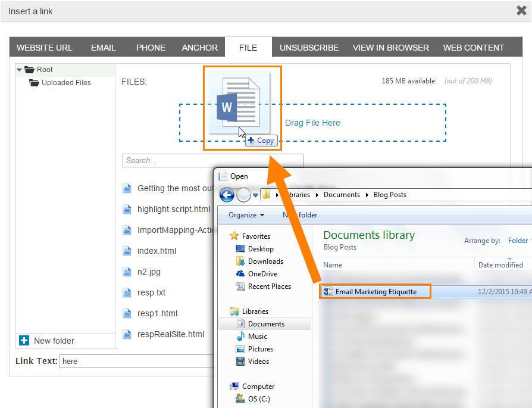Screen dimensions: 532x408
Task: Click the file Search field
Action: click(212, 160)
